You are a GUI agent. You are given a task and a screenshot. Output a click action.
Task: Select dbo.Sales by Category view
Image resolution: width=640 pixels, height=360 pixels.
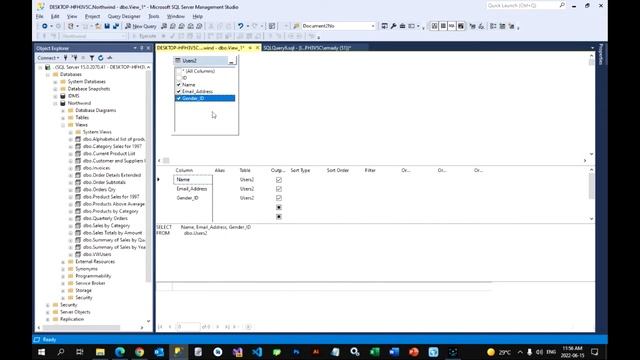(106, 226)
